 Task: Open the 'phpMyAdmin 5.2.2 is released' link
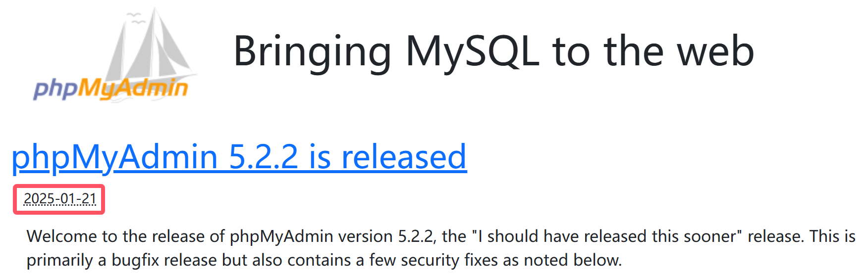pos(239,157)
